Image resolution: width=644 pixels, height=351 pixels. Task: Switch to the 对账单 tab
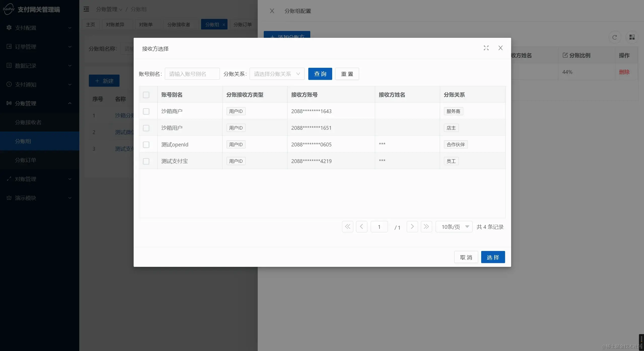point(147,24)
